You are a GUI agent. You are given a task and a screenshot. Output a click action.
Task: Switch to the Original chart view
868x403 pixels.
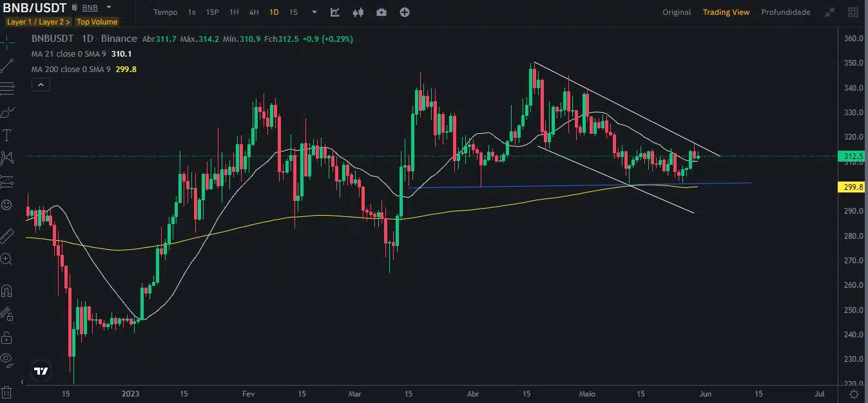677,12
